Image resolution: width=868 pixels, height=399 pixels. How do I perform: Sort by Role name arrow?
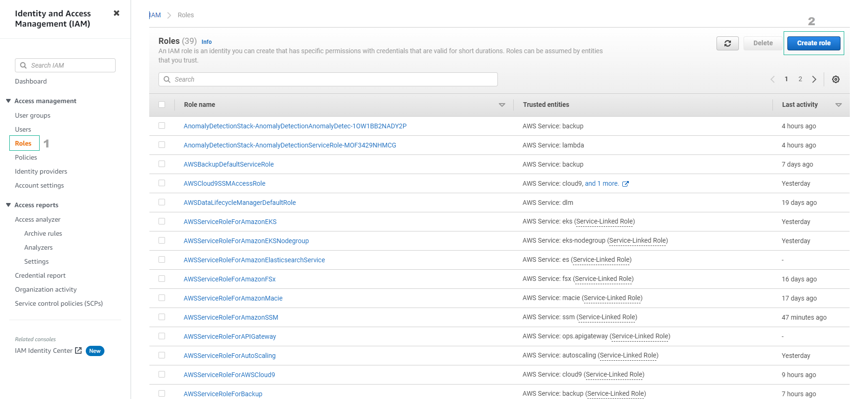tap(502, 105)
